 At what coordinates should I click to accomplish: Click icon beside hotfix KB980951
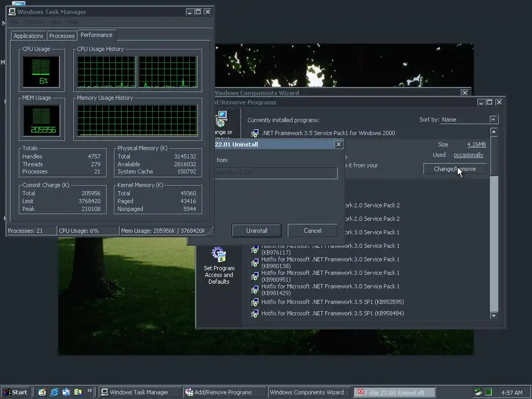pyautogui.click(x=255, y=276)
